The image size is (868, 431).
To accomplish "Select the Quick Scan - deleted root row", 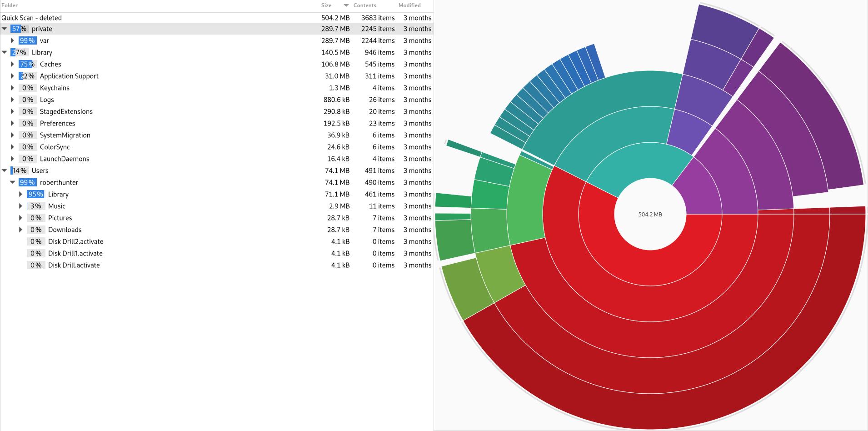I will tap(217, 18).
